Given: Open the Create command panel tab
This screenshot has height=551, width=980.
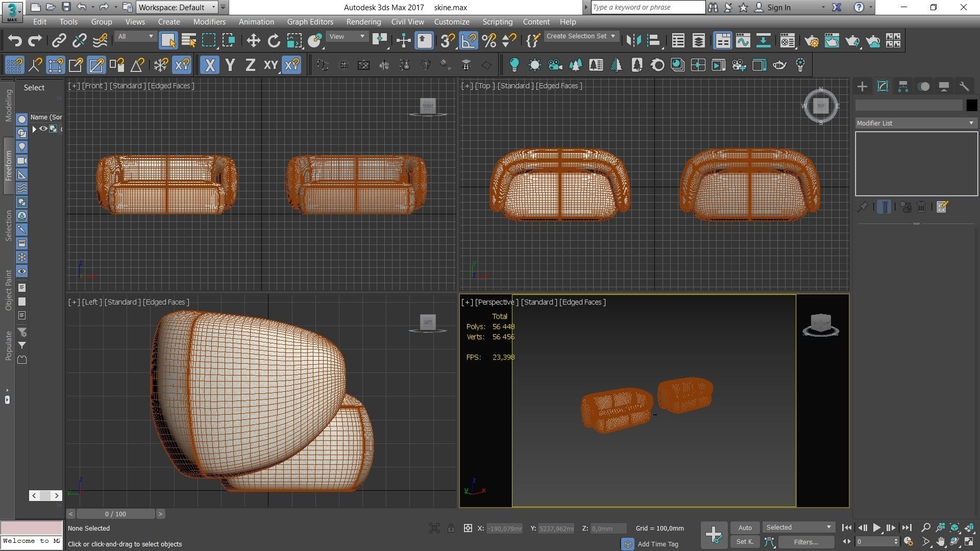Looking at the screenshot, I should pos(862,86).
